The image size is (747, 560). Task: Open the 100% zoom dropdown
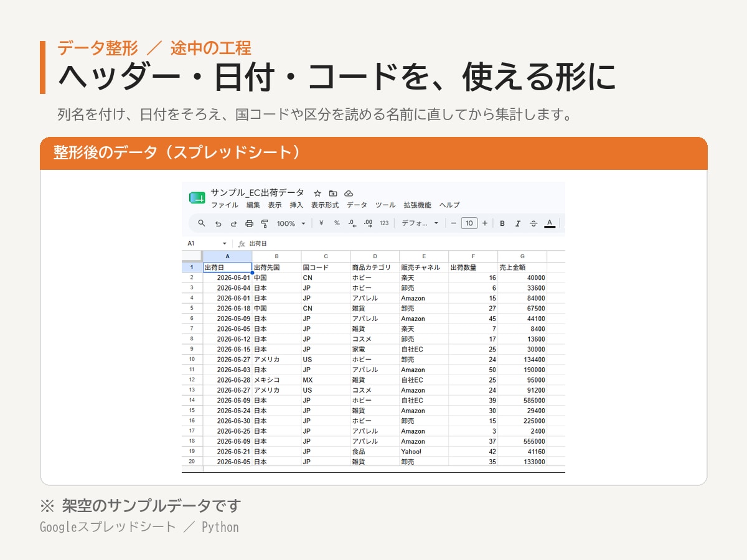point(291,223)
